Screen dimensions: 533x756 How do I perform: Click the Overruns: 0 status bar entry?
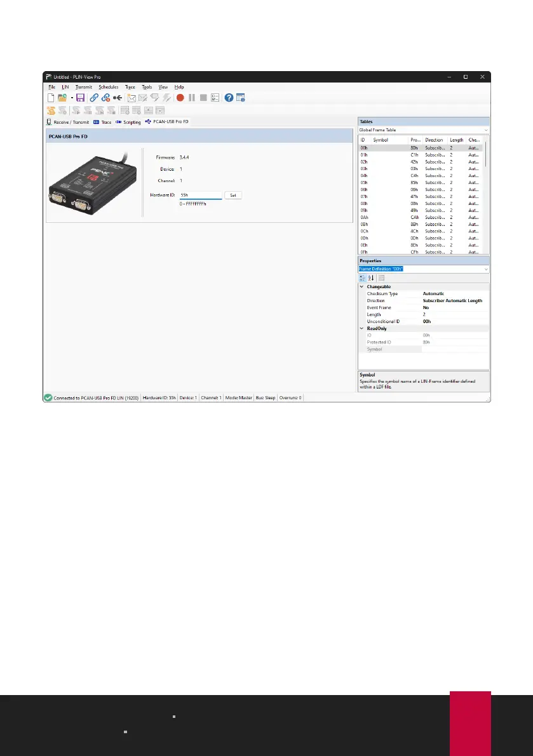click(290, 398)
